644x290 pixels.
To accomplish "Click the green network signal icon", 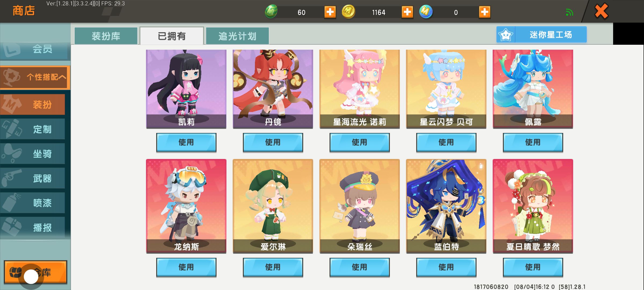I will click(569, 12).
